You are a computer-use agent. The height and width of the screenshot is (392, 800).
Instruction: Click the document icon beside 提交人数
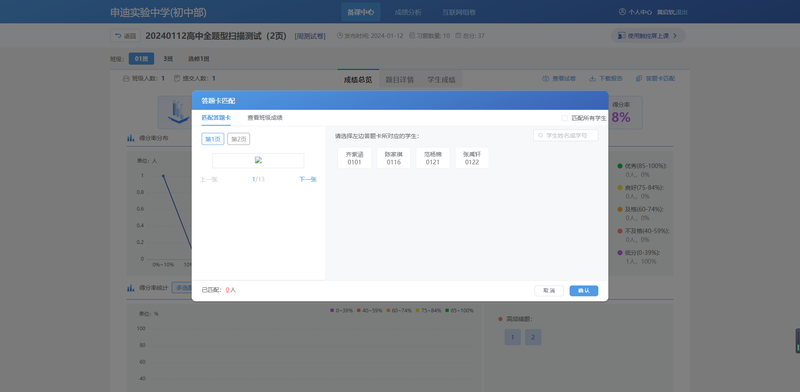(177, 79)
